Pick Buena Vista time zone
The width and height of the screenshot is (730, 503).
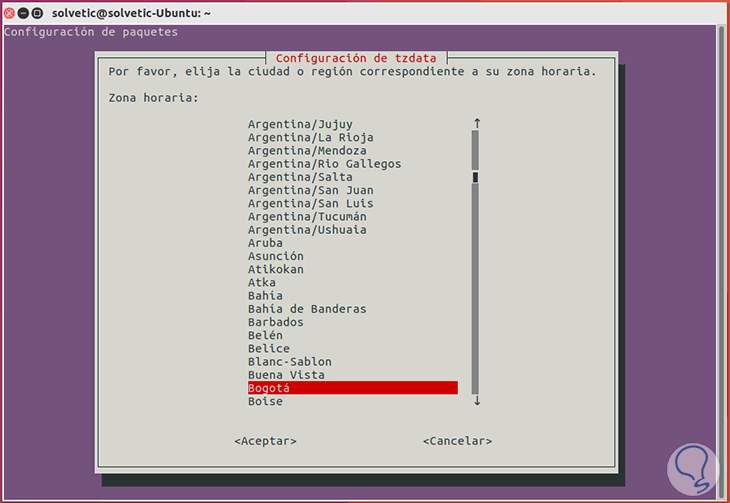click(286, 375)
